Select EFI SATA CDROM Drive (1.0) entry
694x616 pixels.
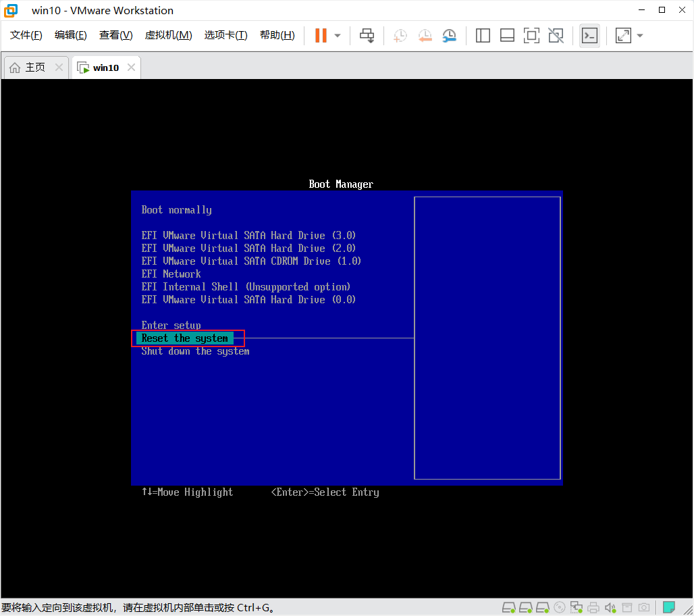[251, 261]
